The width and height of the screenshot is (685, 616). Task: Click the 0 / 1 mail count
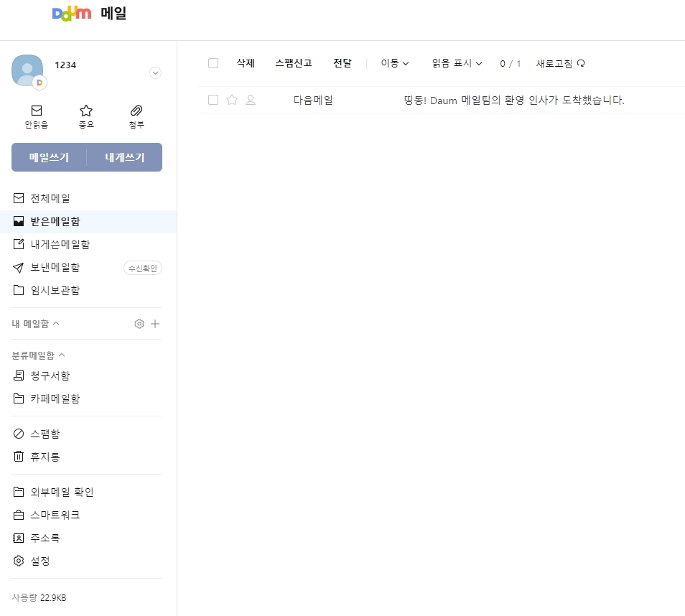pos(511,64)
